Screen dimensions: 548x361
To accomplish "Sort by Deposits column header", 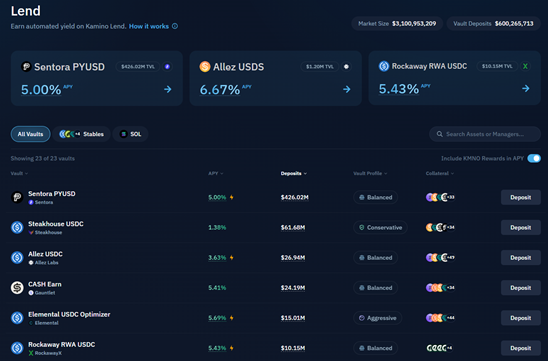I will (294, 173).
